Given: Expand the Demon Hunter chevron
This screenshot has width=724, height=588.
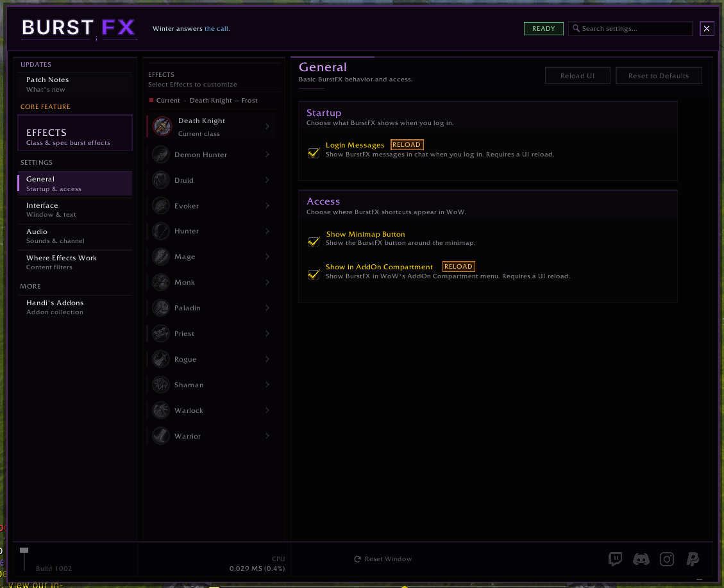Looking at the screenshot, I should (267, 155).
